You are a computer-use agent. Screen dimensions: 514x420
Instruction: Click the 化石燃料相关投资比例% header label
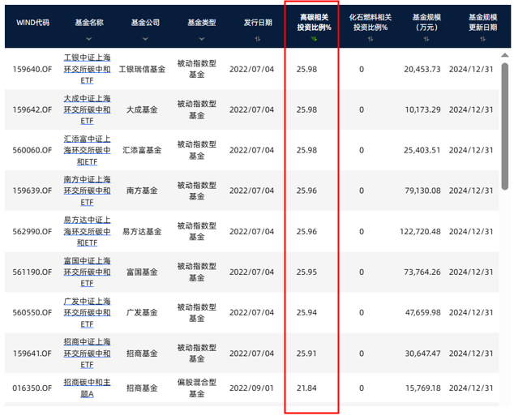[371, 22]
